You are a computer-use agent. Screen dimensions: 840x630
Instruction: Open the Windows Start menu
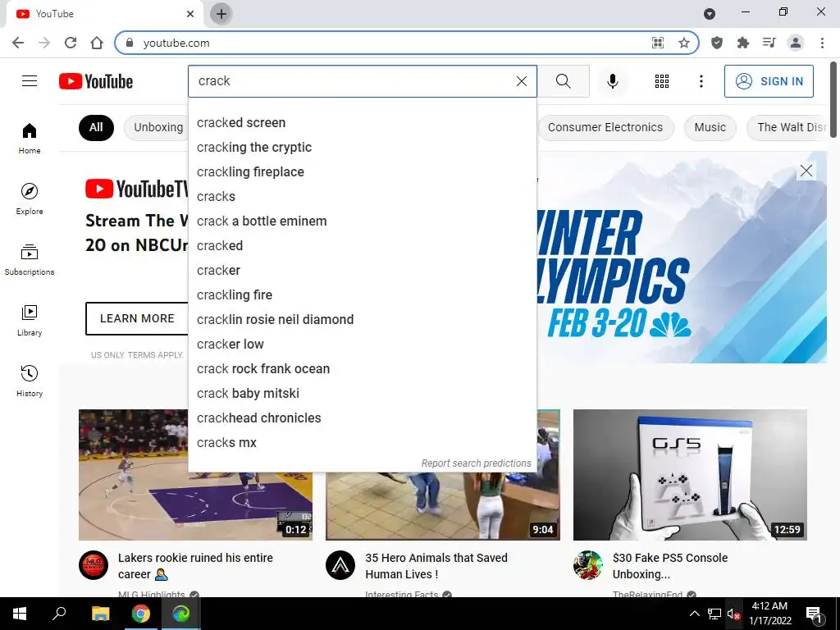[20, 614]
